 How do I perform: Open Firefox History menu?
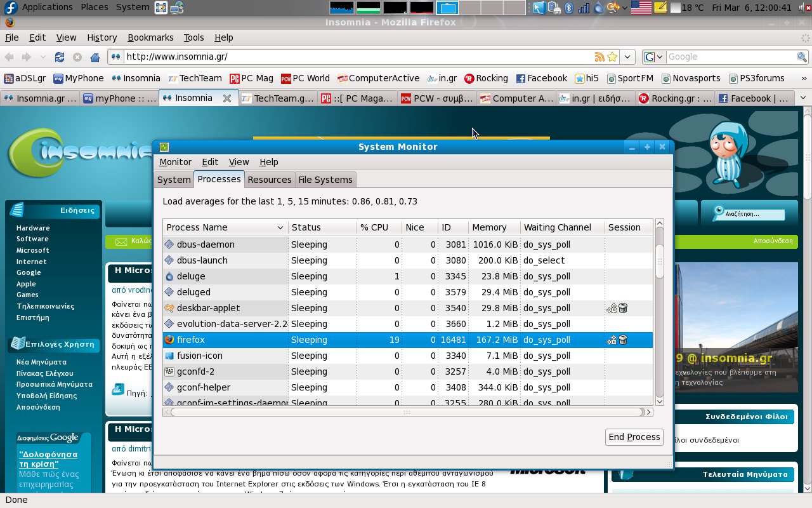coord(101,37)
